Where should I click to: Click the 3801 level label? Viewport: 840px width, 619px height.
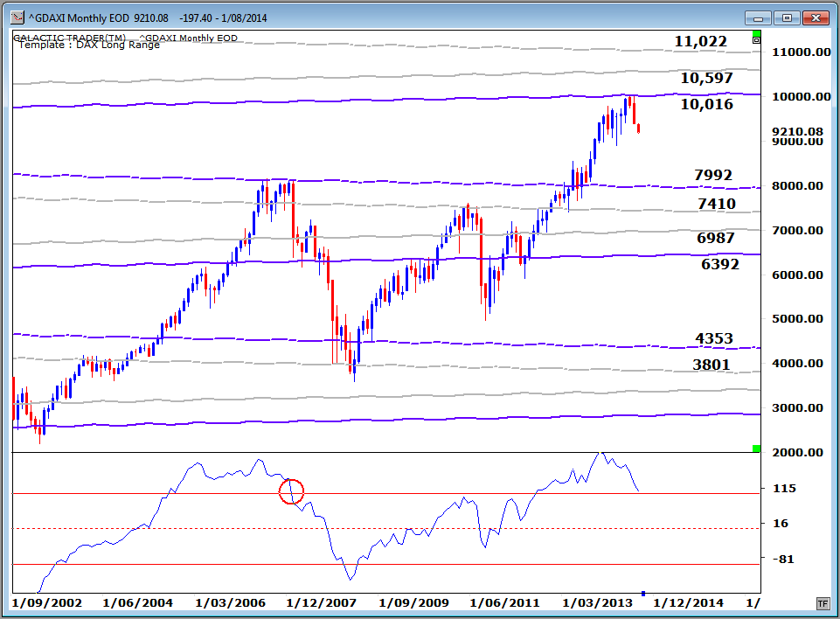712,365
